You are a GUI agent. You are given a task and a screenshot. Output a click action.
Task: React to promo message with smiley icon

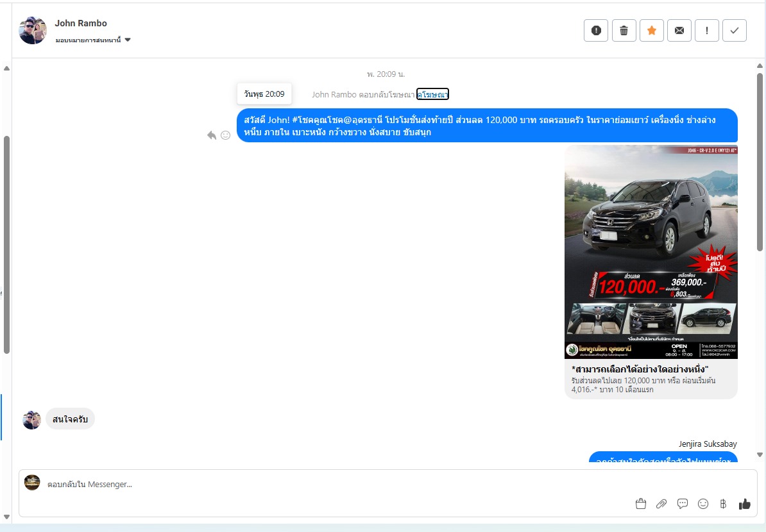coord(225,135)
